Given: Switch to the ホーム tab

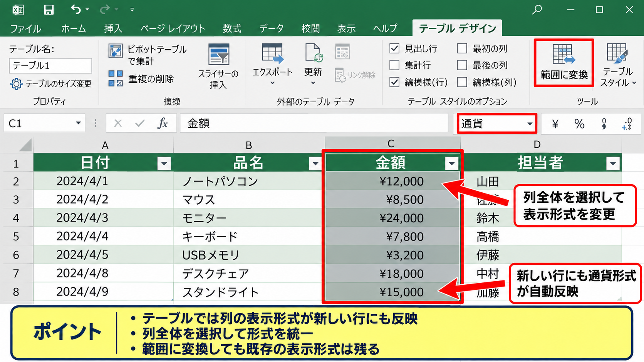Looking at the screenshot, I should [x=74, y=28].
